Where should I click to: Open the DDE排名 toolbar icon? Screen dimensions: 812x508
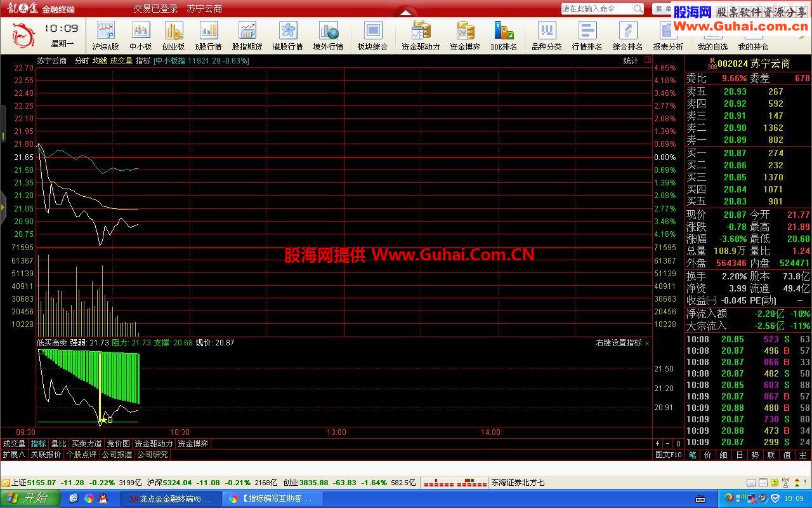click(x=504, y=36)
